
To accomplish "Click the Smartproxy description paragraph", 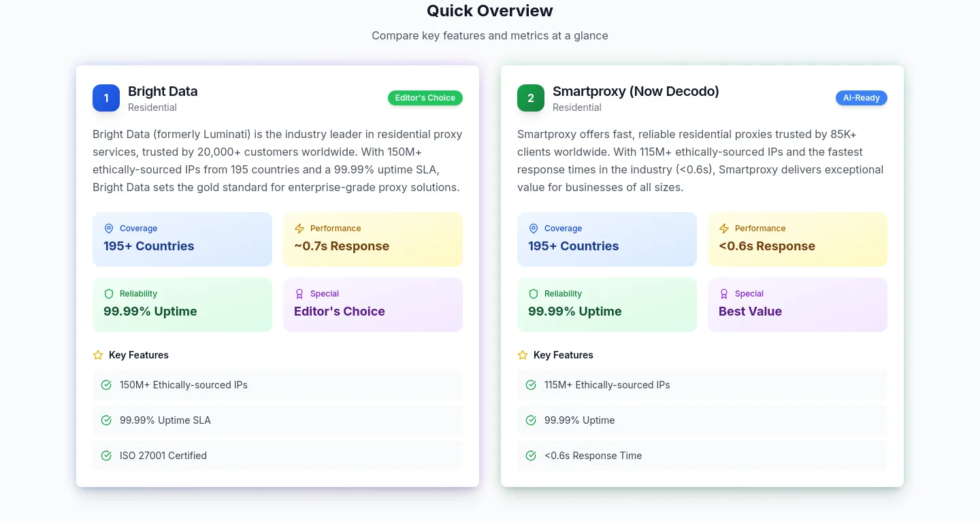I will coord(702,161).
